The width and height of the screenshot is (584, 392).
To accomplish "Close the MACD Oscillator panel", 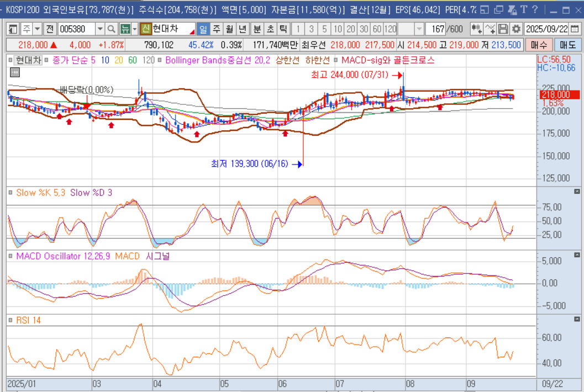I will 577,255.
